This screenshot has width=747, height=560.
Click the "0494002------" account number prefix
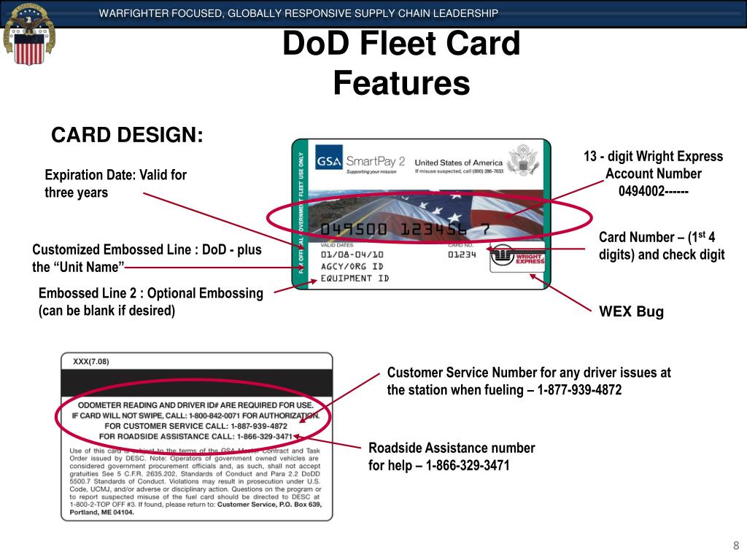pos(653,191)
